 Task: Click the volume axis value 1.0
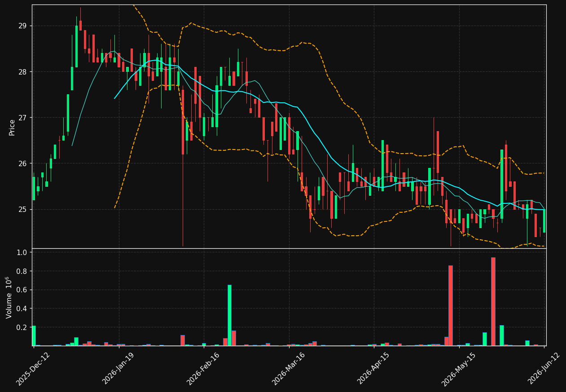point(22,252)
